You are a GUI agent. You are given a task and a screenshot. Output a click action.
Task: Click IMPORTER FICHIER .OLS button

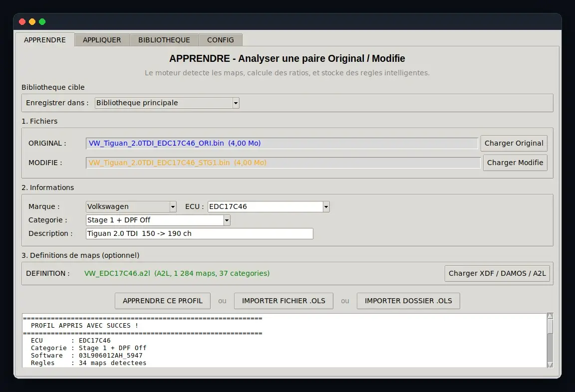(284, 301)
